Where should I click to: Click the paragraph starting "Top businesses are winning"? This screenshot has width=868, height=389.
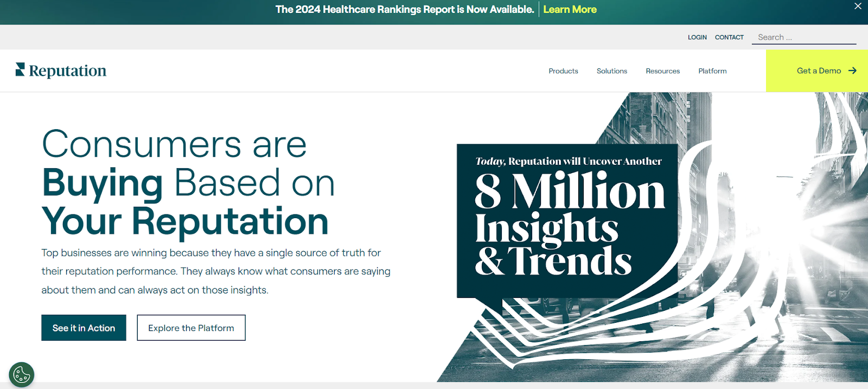click(216, 271)
